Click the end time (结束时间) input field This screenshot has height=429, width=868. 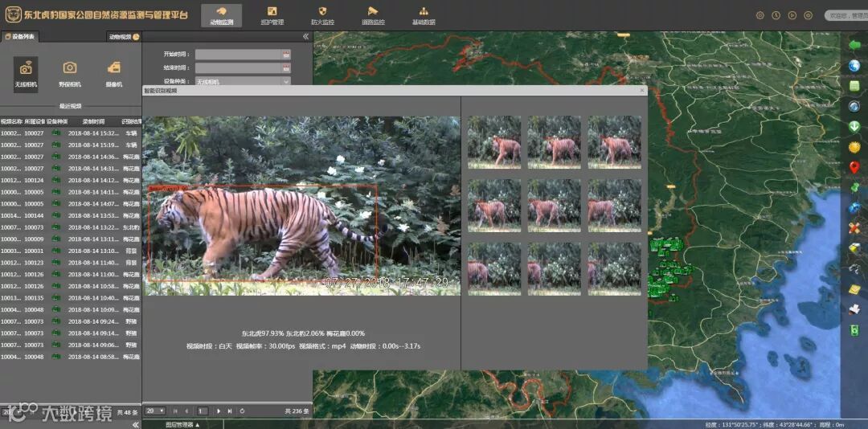coord(237,68)
